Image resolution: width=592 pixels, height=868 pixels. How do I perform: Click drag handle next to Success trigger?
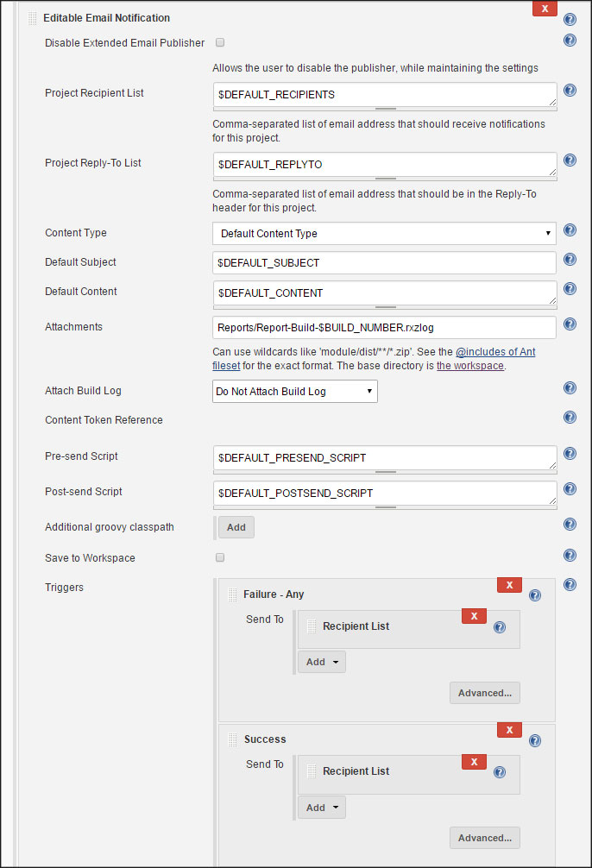click(233, 739)
